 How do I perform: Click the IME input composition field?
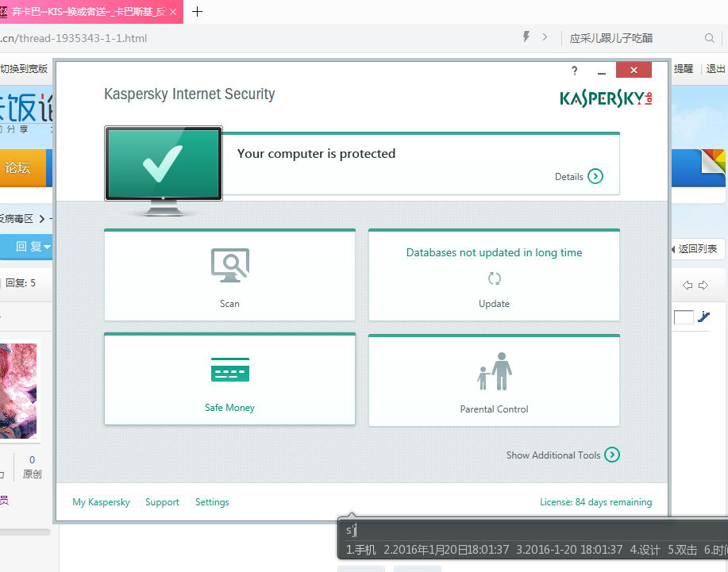(x=534, y=530)
